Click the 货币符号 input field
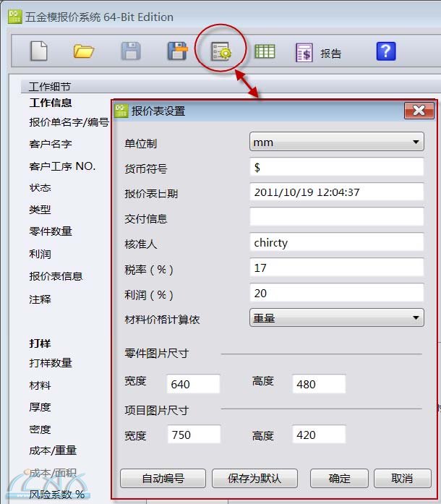Screen dimensions: 441x504 click(x=337, y=167)
